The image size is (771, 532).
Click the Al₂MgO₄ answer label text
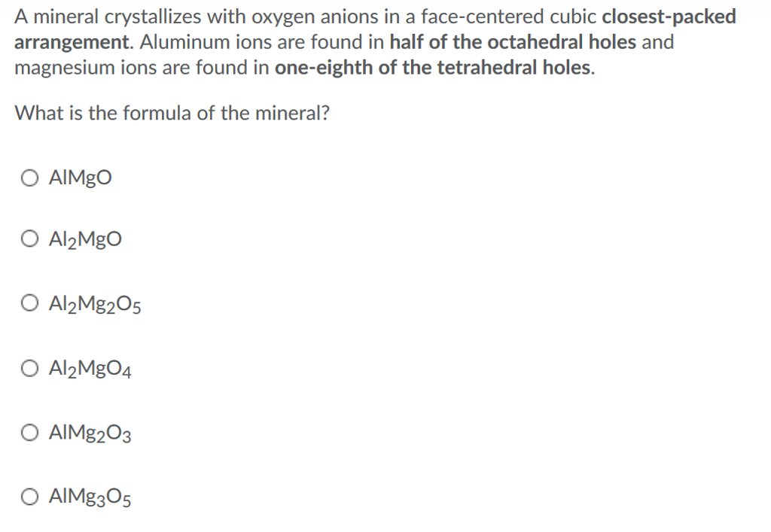tap(89, 368)
